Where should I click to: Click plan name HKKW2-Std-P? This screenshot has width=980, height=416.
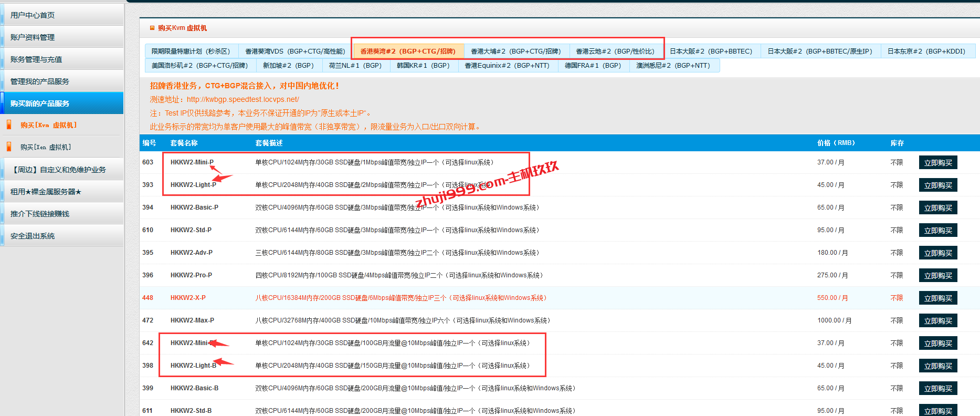point(191,230)
